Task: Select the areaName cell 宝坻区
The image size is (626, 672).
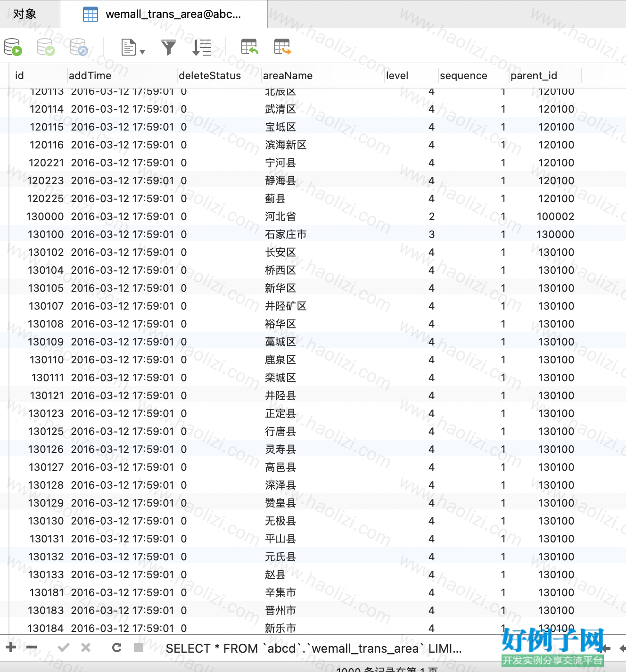Action: pos(280,127)
